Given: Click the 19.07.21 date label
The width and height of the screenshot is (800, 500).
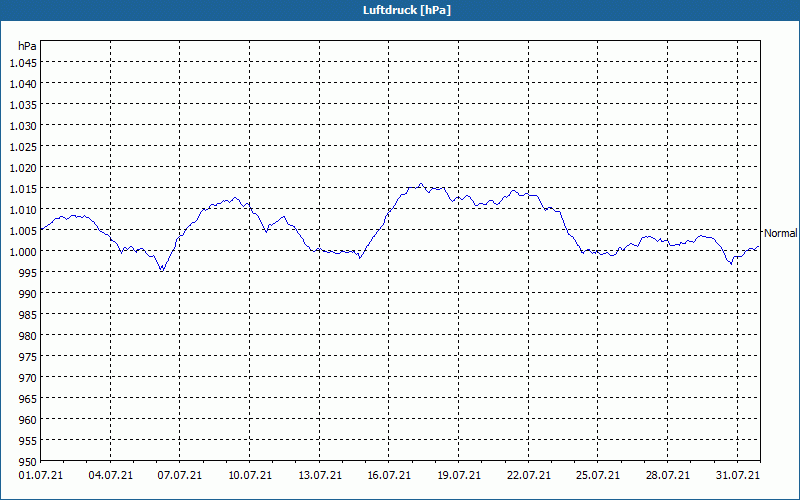Looking at the screenshot, I should 459,476.
